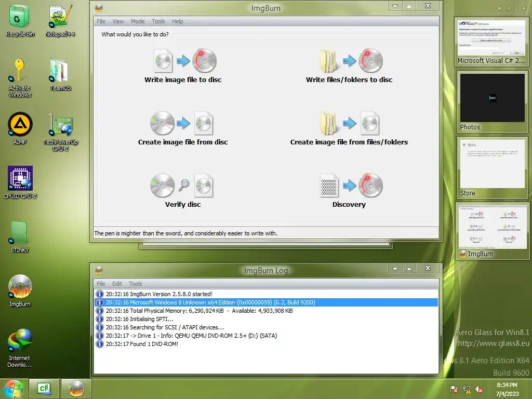Select log line 'Total Physical Memory'
Screen dimensions: 532x399
[266, 311]
